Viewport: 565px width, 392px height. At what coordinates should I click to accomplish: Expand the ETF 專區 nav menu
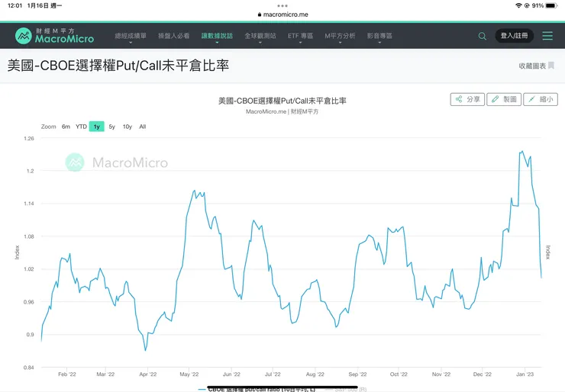300,36
